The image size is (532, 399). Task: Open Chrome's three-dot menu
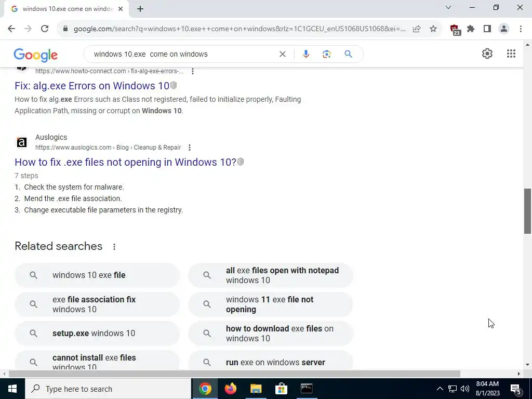tap(521, 29)
